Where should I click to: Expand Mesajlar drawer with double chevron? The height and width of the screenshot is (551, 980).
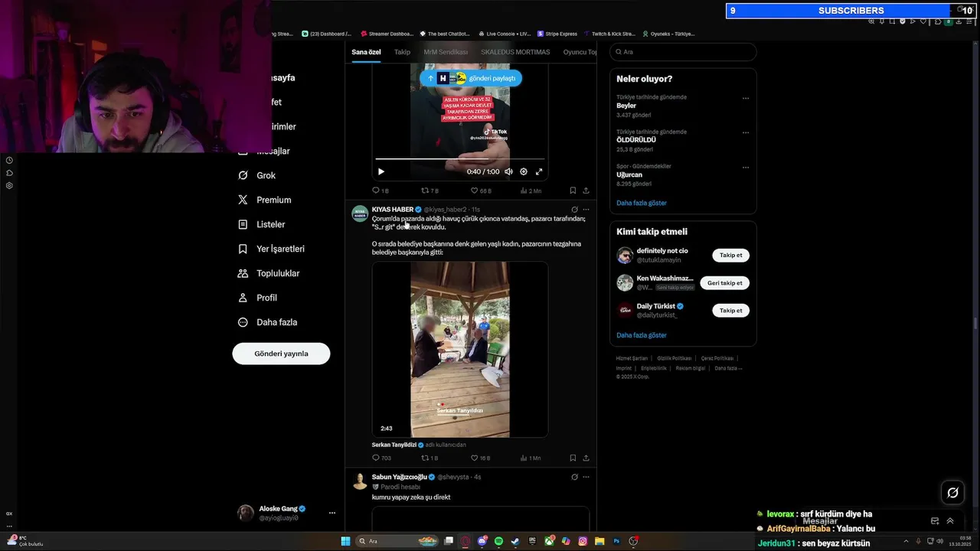[x=950, y=521]
